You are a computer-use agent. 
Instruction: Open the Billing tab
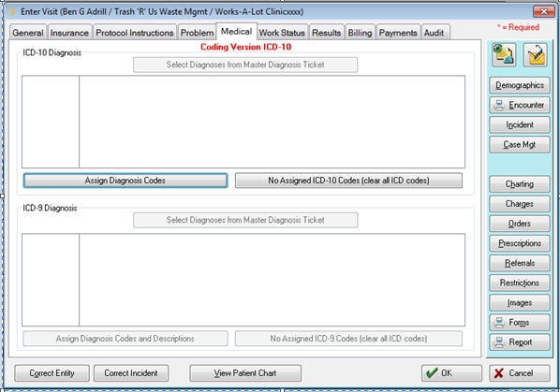360,33
